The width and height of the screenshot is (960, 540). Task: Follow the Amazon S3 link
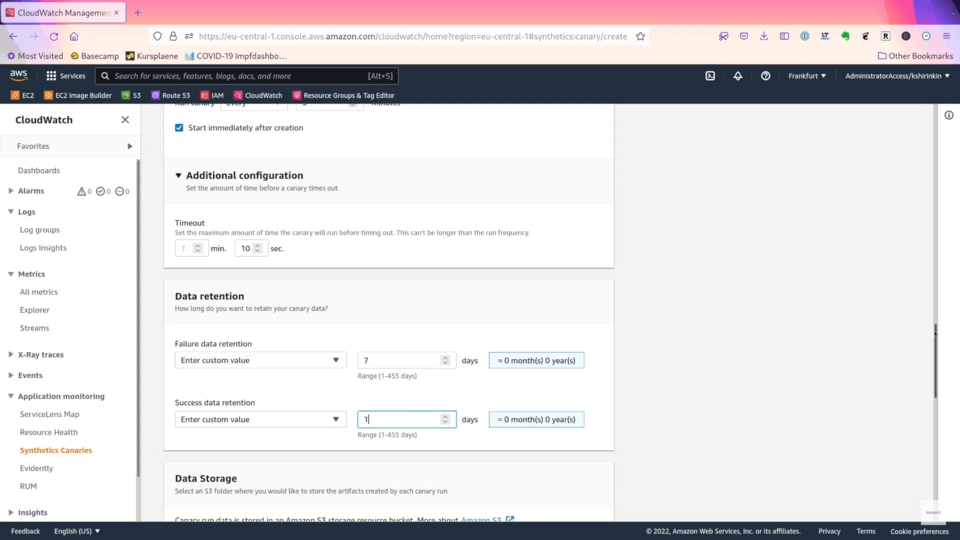487,520
